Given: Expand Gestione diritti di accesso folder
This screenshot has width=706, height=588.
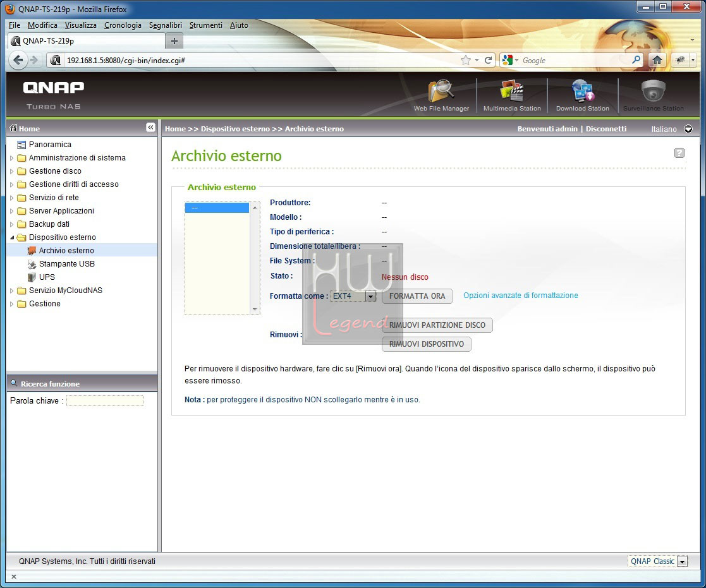Looking at the screenshot, I should [12, 184].
